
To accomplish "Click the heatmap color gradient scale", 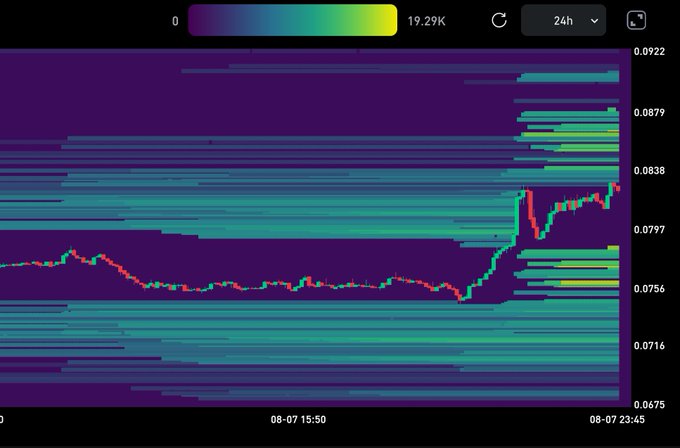I will pyautogui.click(x=293, y=20).
